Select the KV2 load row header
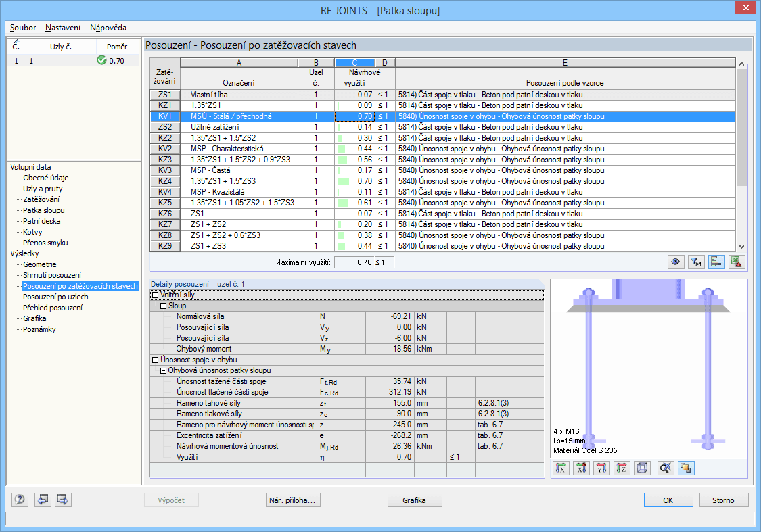Screen dimensions: 761x532 click(164, 149)
